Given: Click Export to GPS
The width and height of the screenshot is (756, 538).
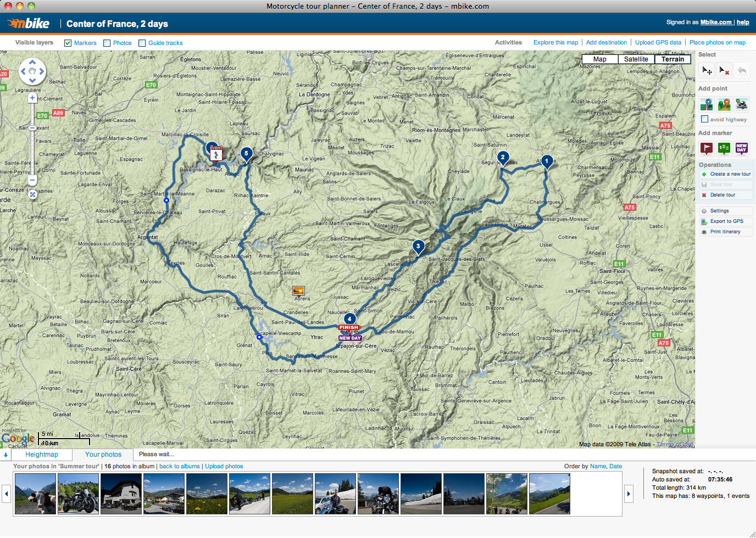Looking at the screenshot, I should 726,221.
